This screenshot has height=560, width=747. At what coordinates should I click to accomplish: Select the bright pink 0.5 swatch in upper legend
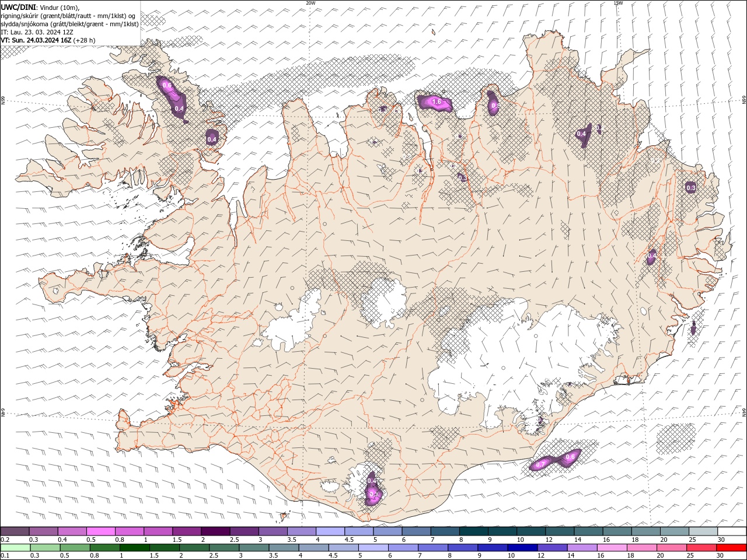click(x=100, y=531)
